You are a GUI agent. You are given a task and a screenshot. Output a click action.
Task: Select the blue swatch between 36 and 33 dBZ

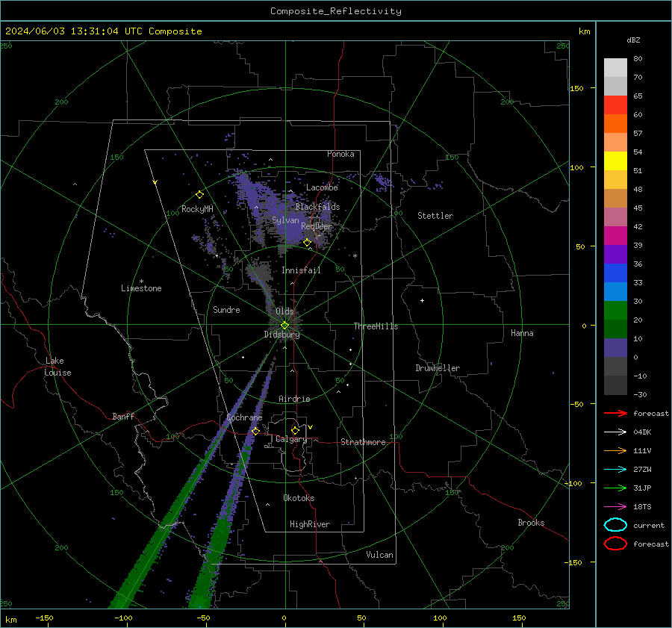click(x=615, y=273)
